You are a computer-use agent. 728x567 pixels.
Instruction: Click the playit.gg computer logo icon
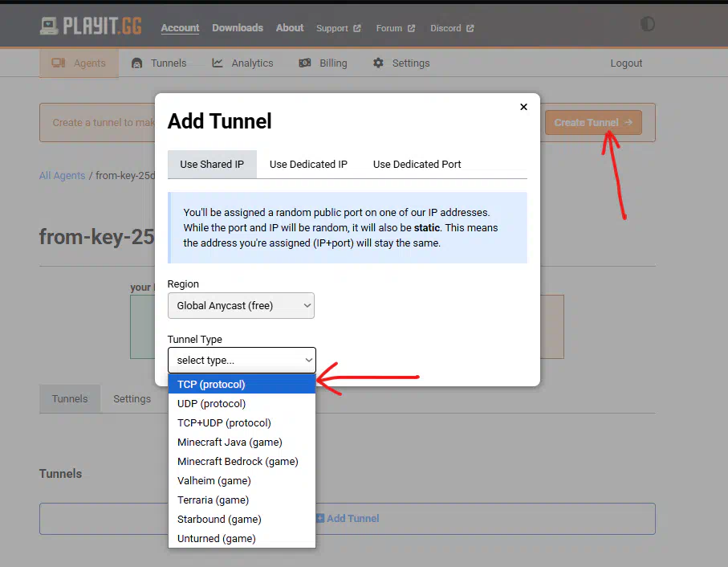(49, 26)
